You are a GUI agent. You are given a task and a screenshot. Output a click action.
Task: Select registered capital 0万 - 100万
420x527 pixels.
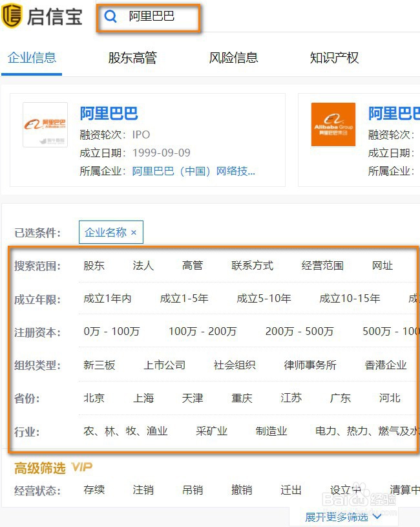pos(112,331)
